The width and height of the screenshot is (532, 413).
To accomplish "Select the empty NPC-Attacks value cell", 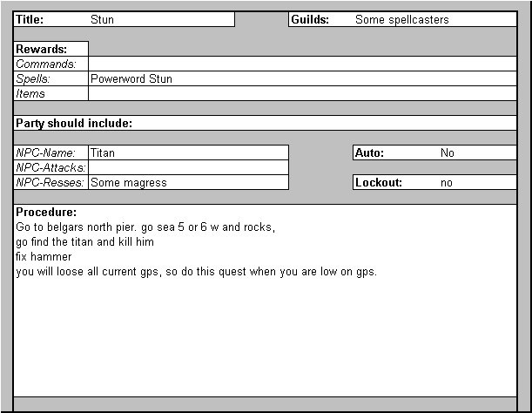I will coord(188,167).
